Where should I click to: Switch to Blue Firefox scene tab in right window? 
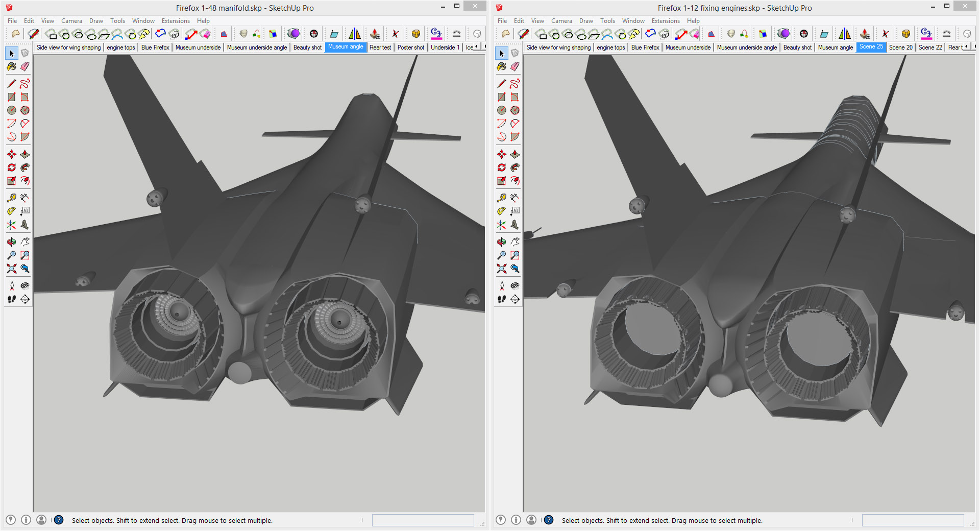(645, 47)
